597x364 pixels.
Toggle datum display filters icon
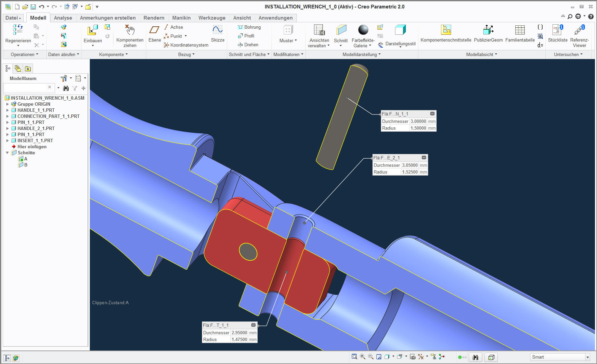click(x=421, y=357)
